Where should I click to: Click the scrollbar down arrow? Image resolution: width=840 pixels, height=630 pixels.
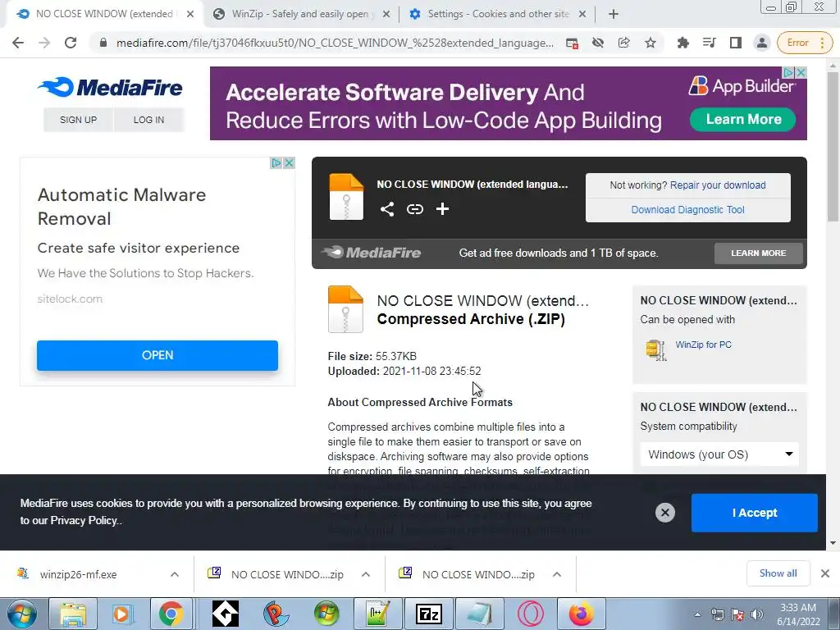click(x=833, y=543)
